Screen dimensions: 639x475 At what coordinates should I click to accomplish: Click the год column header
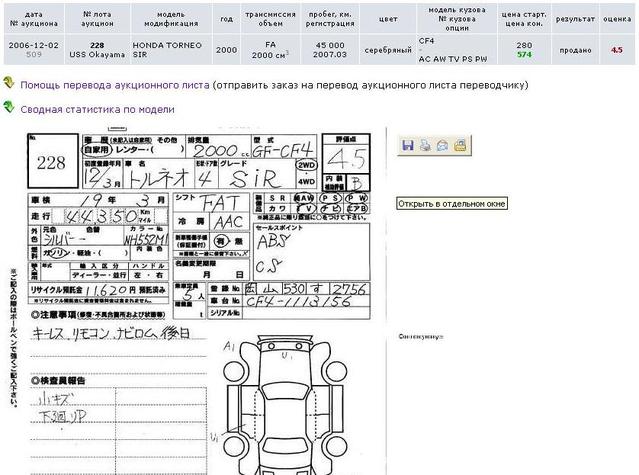click(x=227, y=19)
